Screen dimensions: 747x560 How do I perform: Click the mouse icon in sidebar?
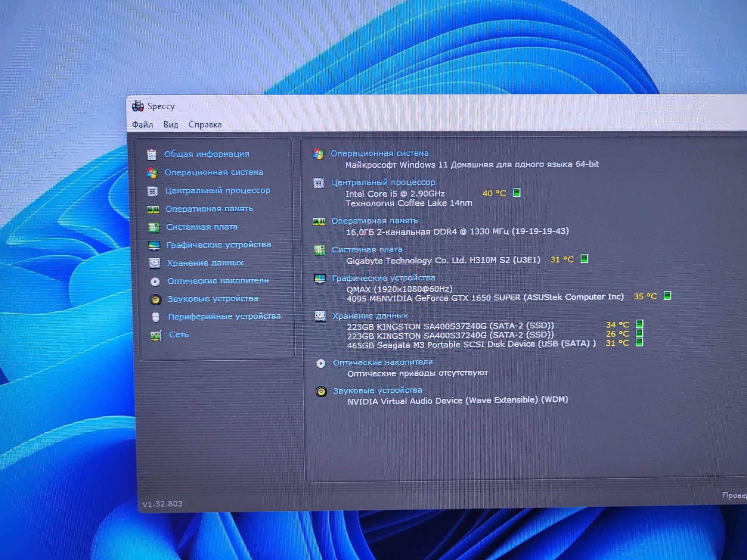[156, 317]
